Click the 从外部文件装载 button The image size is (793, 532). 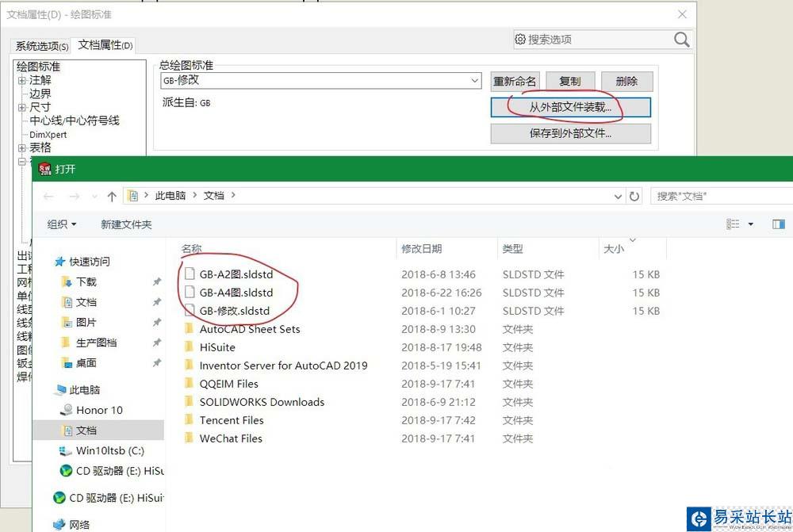point(570,107)
